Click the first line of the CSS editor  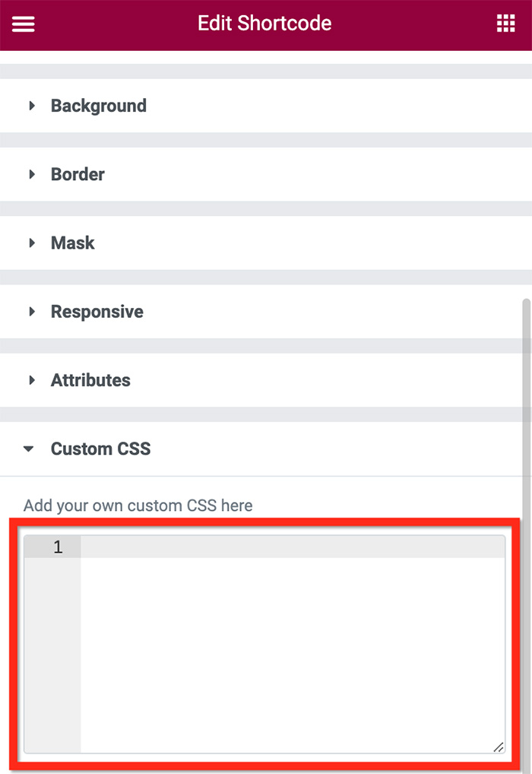point(293,547)
